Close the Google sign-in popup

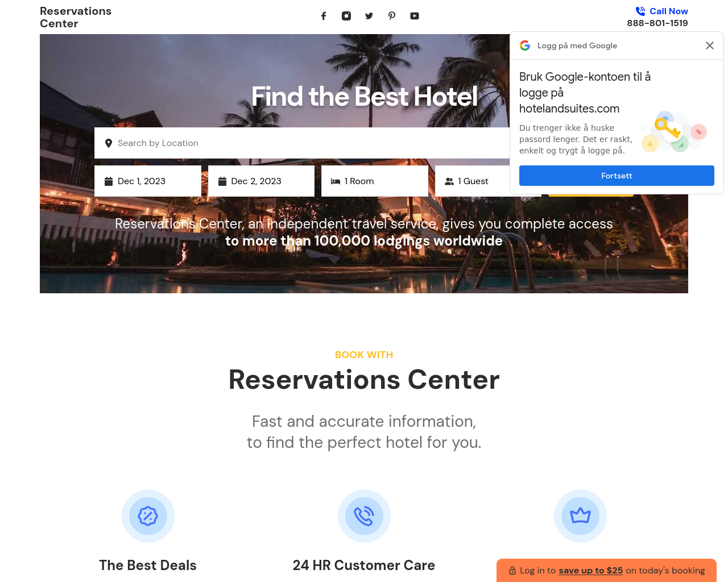pyautogui.click(x=710, y=45)
